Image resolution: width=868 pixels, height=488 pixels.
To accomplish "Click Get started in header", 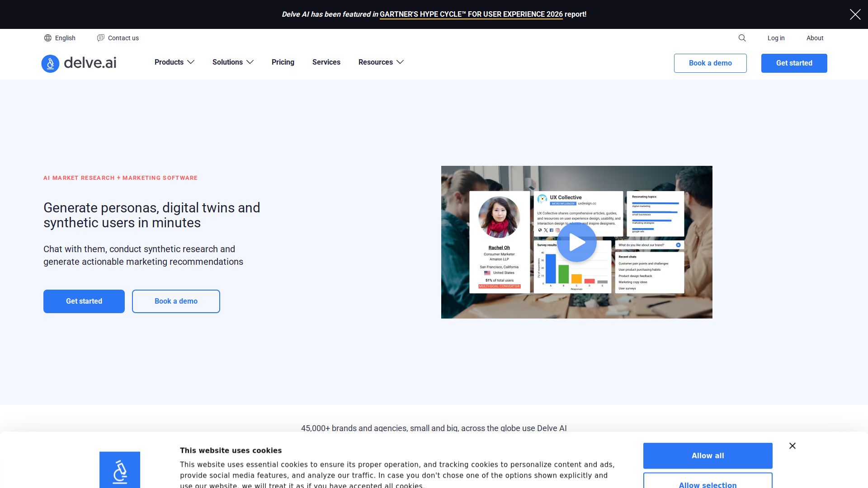I will click(x=794, y=63).
